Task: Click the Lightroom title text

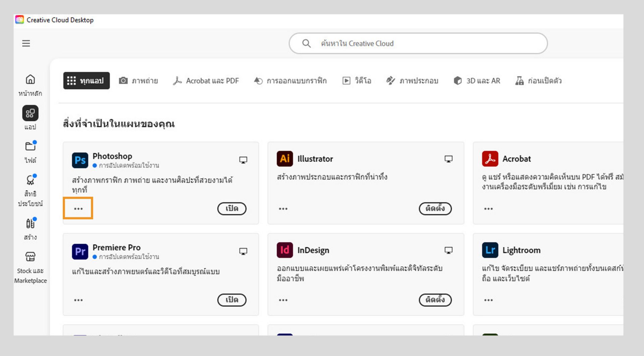Action: [x=521, y=250]
